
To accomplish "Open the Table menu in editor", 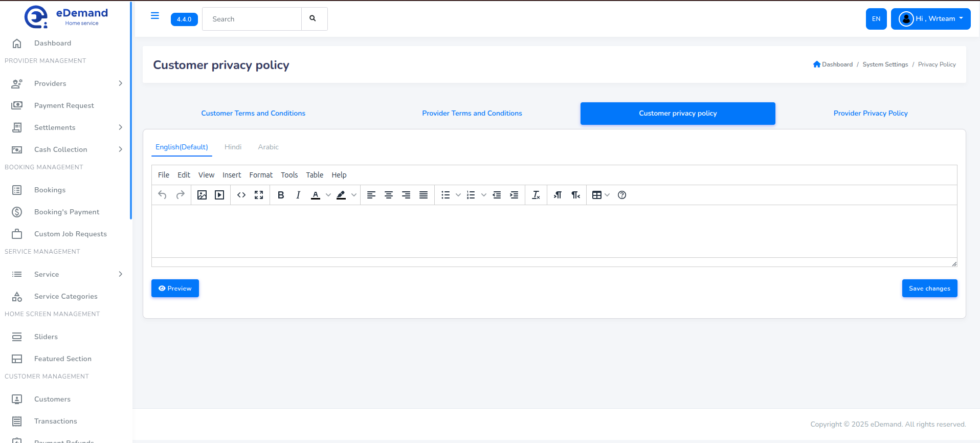I will (x=315, y=175).
